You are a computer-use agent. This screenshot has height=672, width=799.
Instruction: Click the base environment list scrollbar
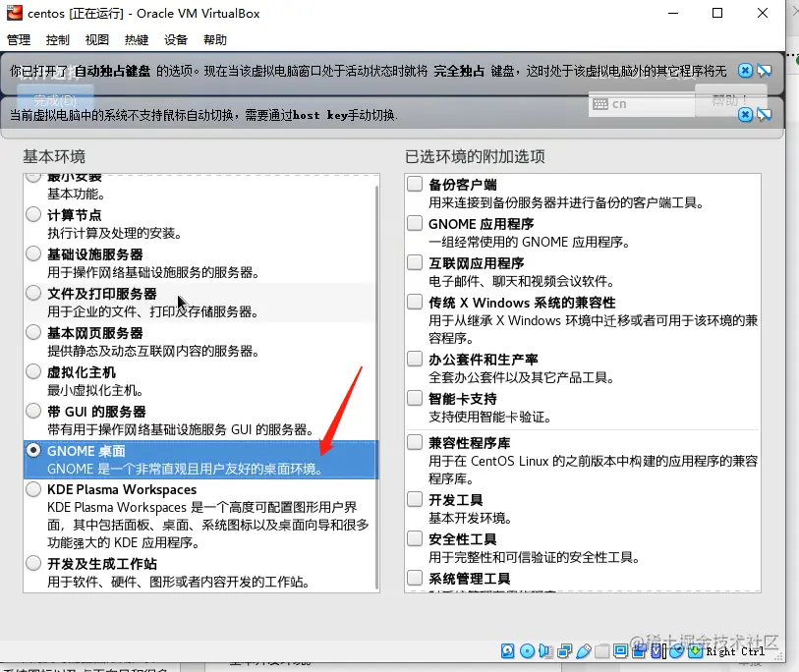[377, 387]
